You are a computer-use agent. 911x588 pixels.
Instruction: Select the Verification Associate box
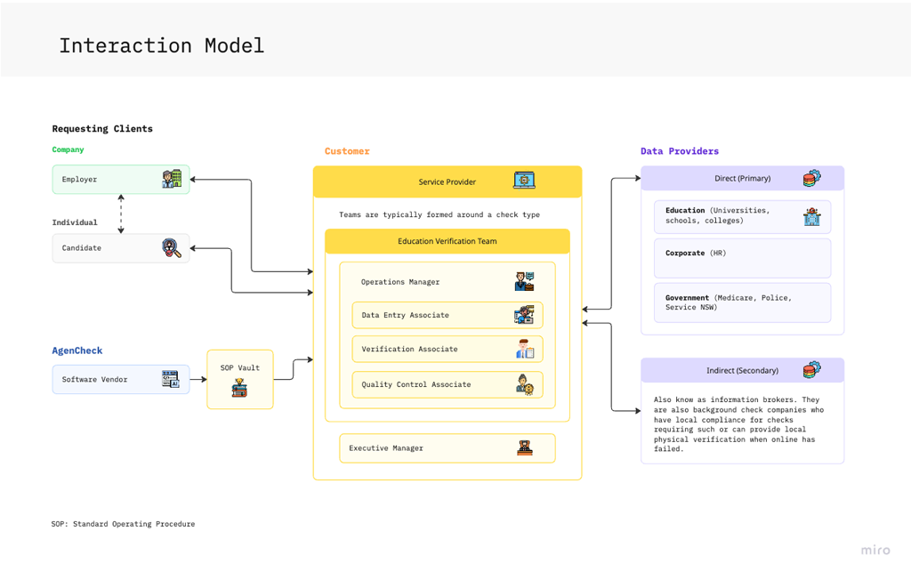click(447, 349)
